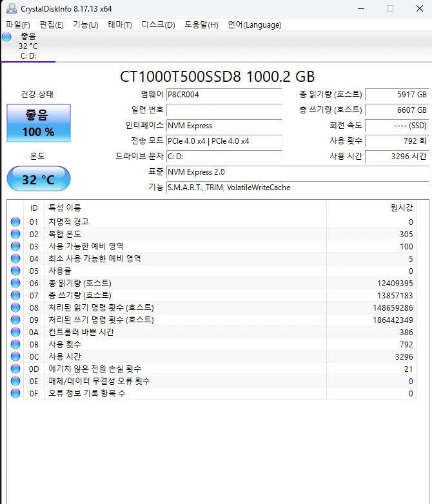This screenshot has width=432, height=504.
Task: Click the status orb for attribute 0F
Action: pos(15,393)
